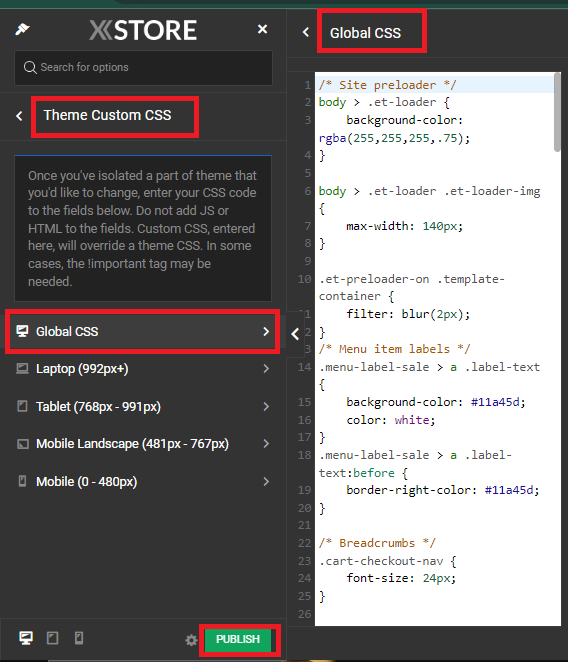Click the pin icon beside XStore logo
Image resolution: width=568 pixels, height=662 pixels.
(x=22, y=29)
